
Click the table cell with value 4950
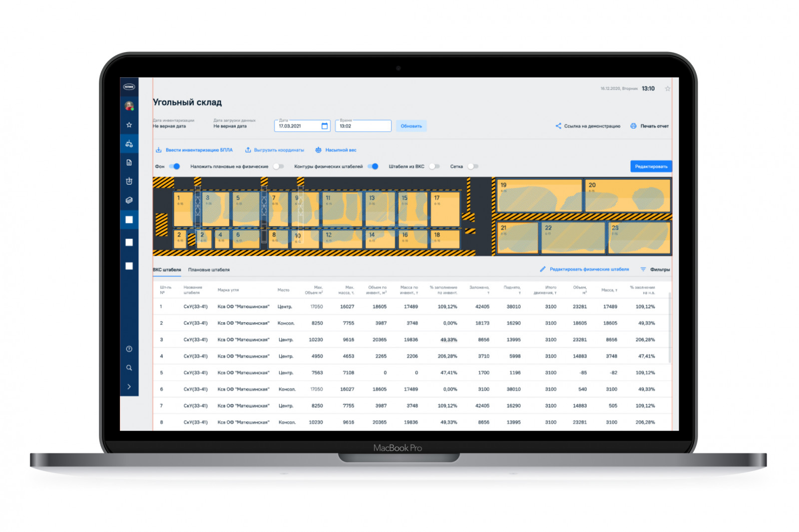[317, 356]
